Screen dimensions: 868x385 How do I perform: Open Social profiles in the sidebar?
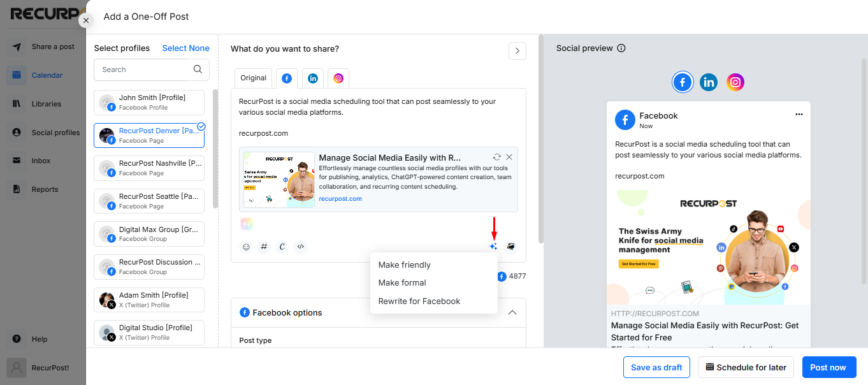click(x=43, y=133)
